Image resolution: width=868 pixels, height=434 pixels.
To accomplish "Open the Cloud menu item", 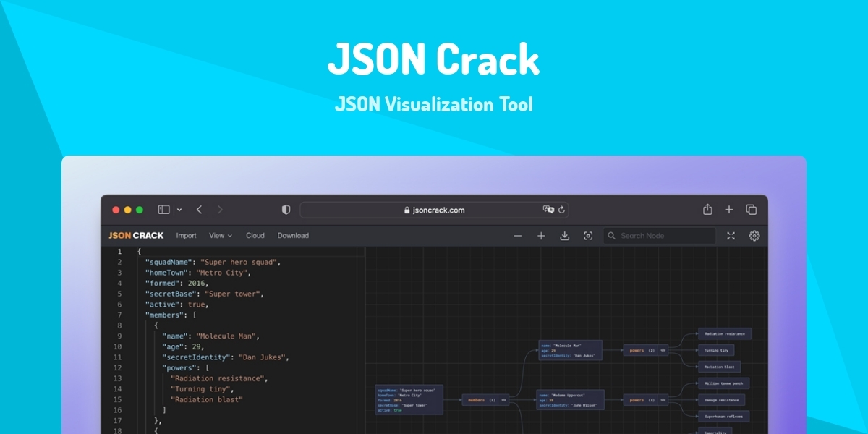I will coord(255,235).
